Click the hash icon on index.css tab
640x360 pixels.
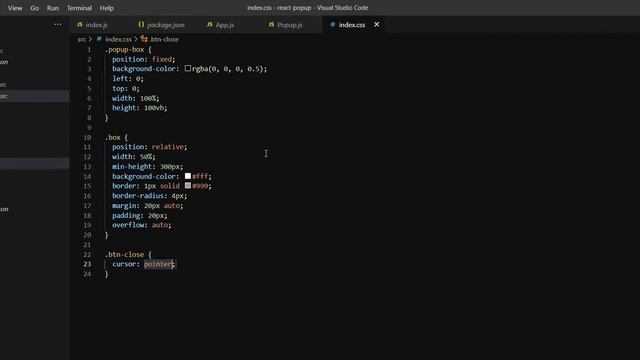[x=333, y=24]
